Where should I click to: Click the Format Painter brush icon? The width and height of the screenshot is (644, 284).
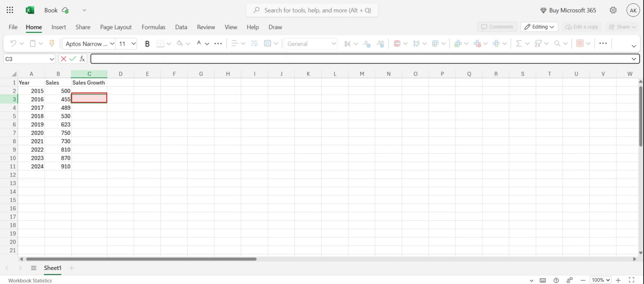52,44
